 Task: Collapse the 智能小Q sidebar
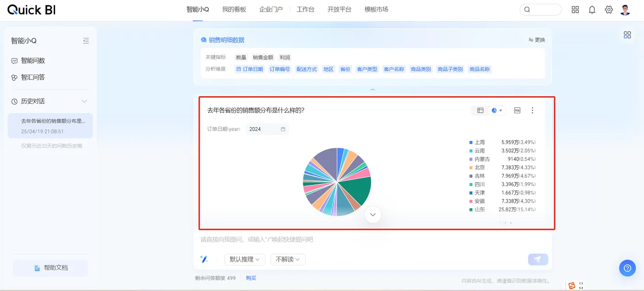tap(86, 41)
